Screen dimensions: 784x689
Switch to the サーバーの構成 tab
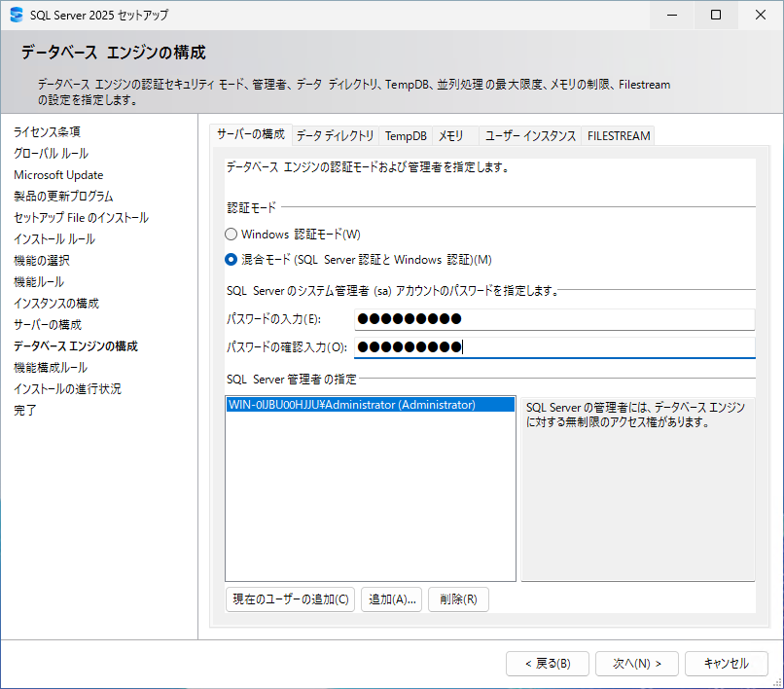pos(251,134)
